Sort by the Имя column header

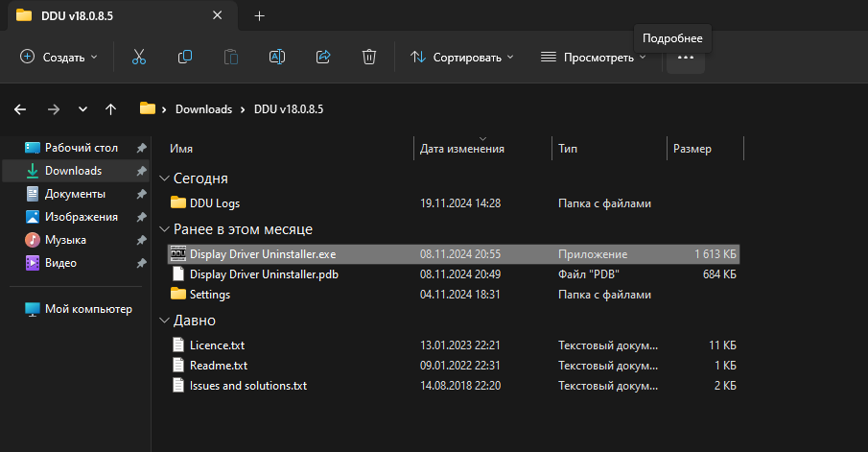point(181,149)
